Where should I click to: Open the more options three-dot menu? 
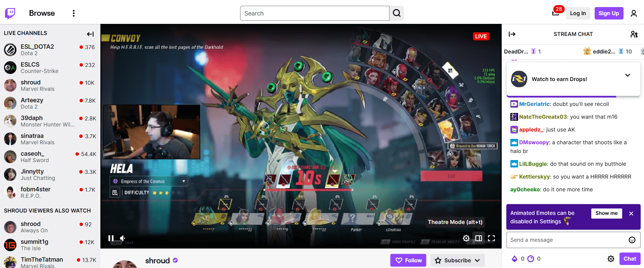(x=74, y=13)
